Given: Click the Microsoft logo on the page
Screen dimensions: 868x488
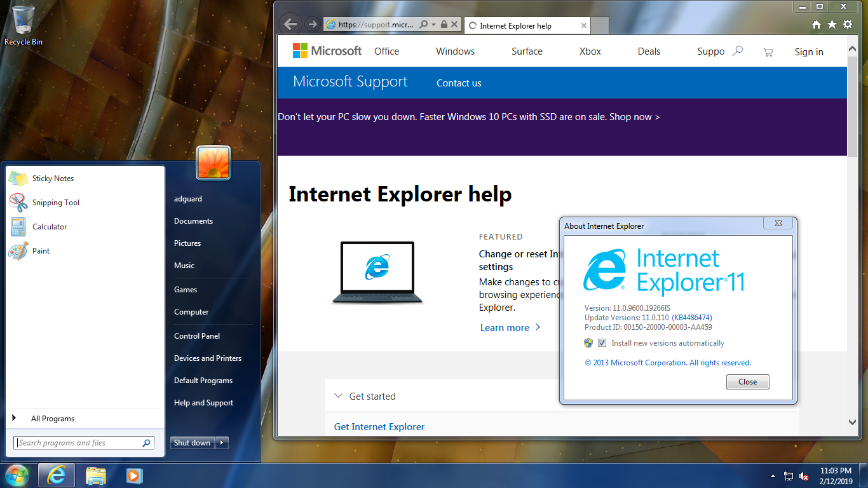Looking at the screenshot, I should click(327, 51).
